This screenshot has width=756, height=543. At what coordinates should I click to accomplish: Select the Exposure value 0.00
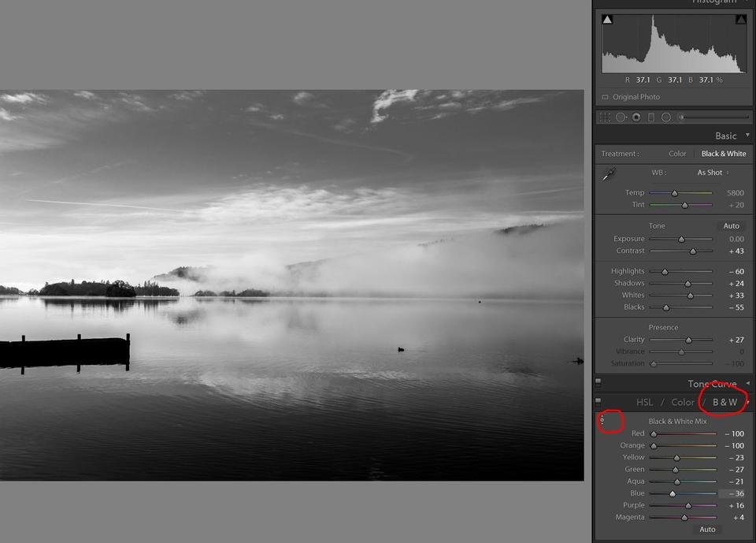pos(736,239)
